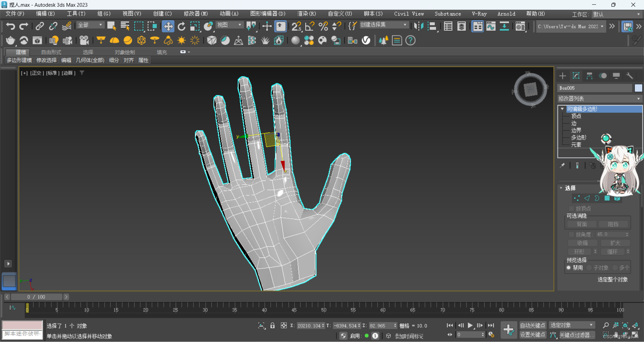Click the ViewCube in the viewport
Image resolution: width=644 pixels, height=342 pixels.
coord(530,89)
